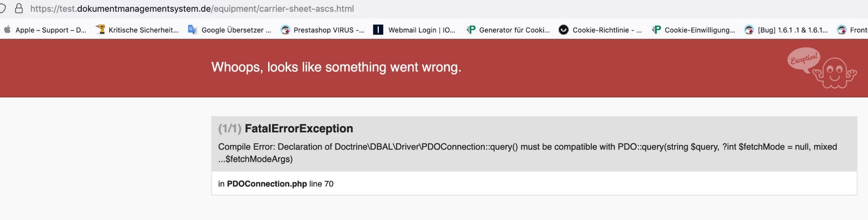Viewport: 868px width, 220px height.
Task: Open the Kritische Sicherheit bookmark favicon
Action: click(100, 30)
